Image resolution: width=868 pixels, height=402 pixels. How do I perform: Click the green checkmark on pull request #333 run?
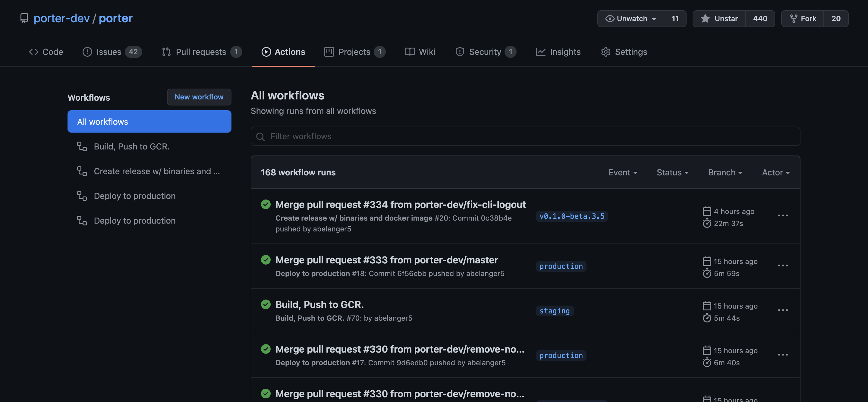(x=266, y=260)
